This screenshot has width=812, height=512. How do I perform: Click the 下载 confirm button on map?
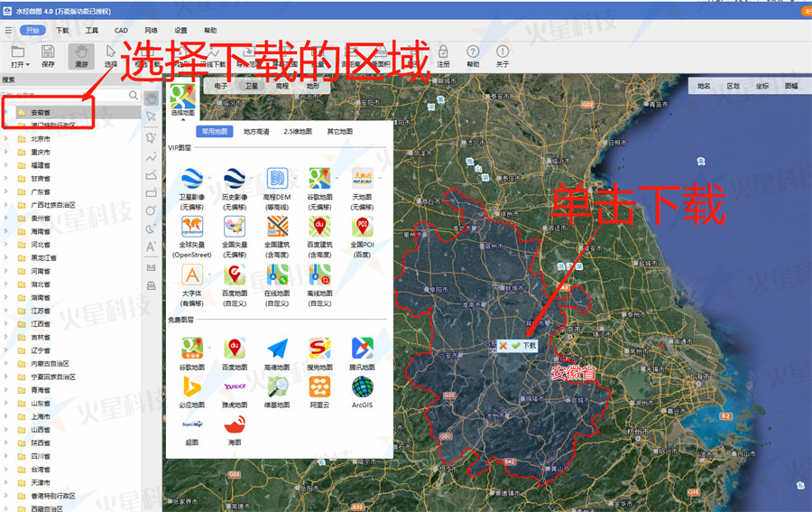(x=524, y=346)
